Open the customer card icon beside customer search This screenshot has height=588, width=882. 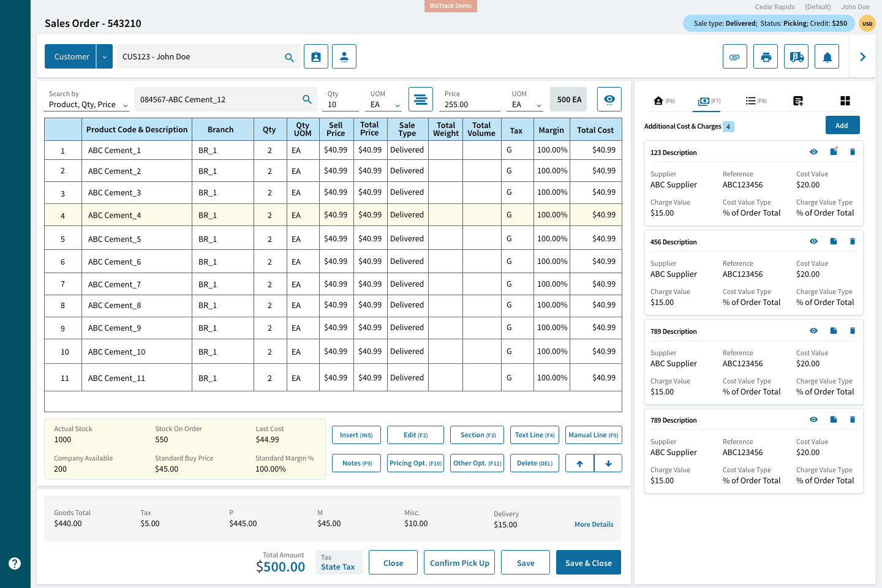coord(315,56)
